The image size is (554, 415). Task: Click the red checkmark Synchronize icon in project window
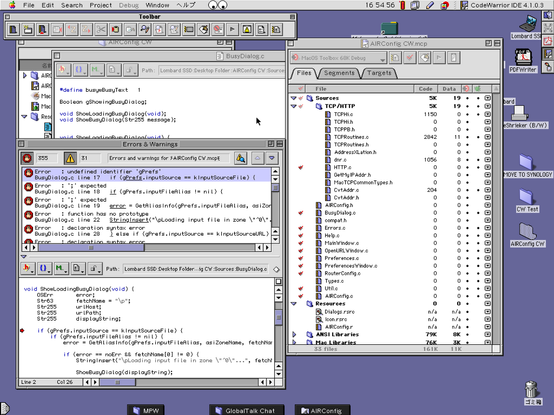coord(410,57)
